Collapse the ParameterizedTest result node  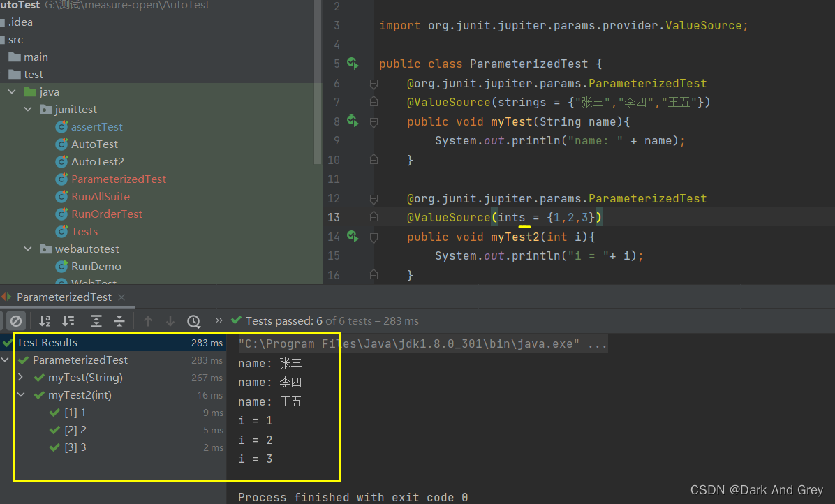6,360
